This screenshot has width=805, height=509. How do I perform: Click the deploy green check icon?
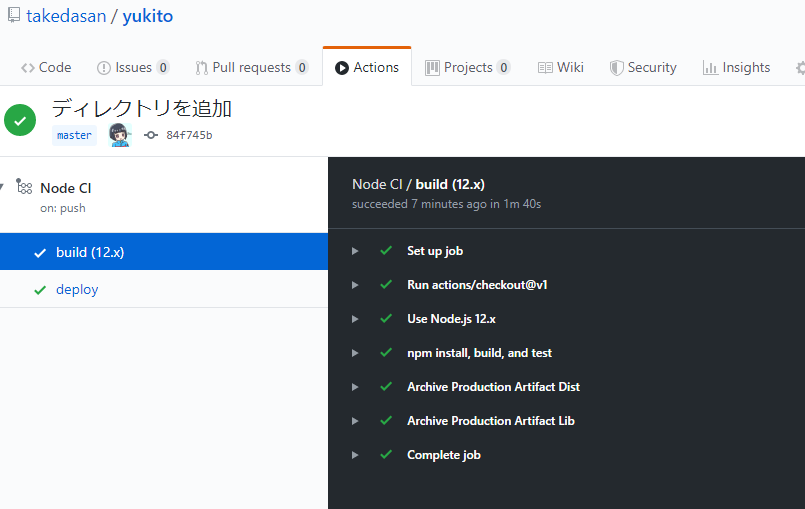point(40,290)
